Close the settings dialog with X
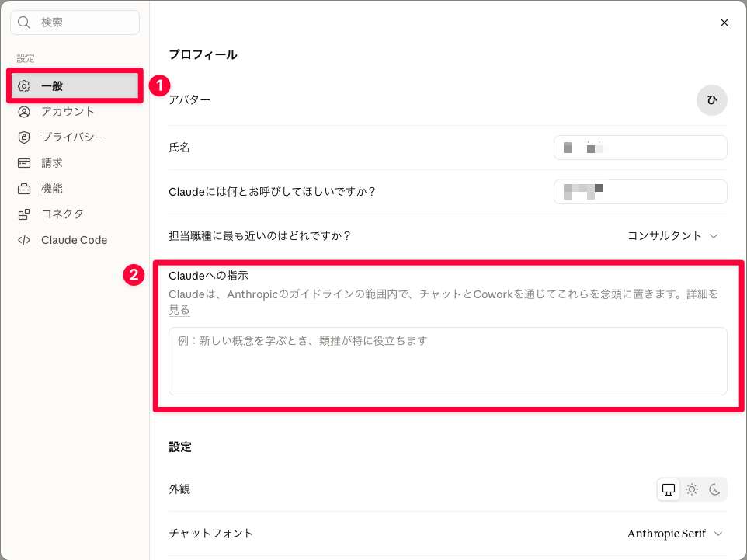This screenshot has height=560, width=747. click(724, 23)
